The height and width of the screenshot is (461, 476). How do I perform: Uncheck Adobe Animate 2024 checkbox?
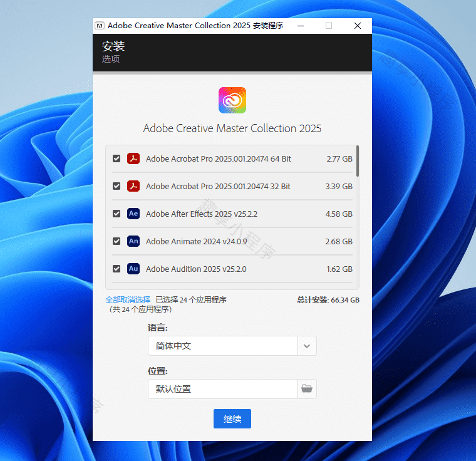tap(116, 241)
